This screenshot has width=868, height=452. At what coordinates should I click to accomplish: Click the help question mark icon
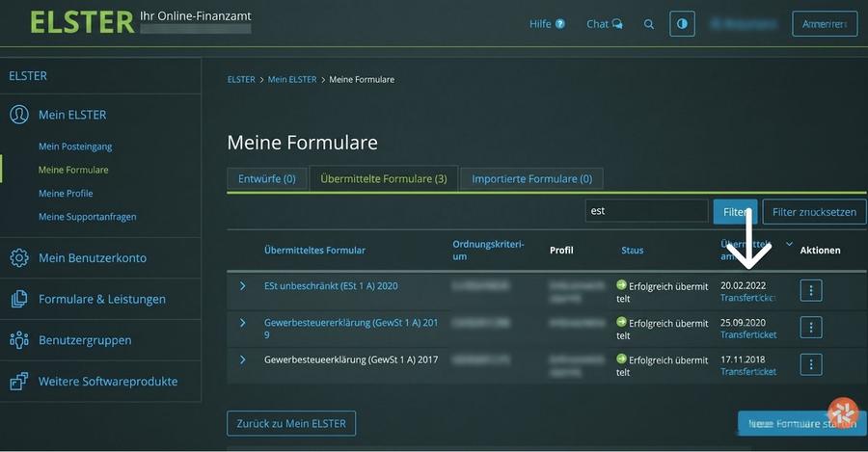click(559, 24)
